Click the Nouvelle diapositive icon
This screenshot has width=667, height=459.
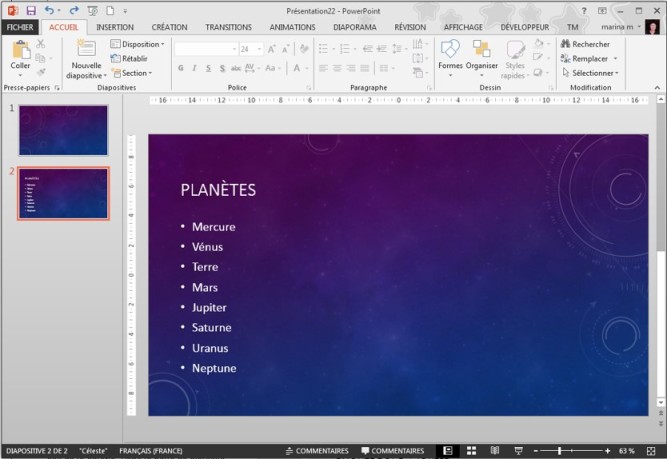pyautogui.click(x=87, y=50)
